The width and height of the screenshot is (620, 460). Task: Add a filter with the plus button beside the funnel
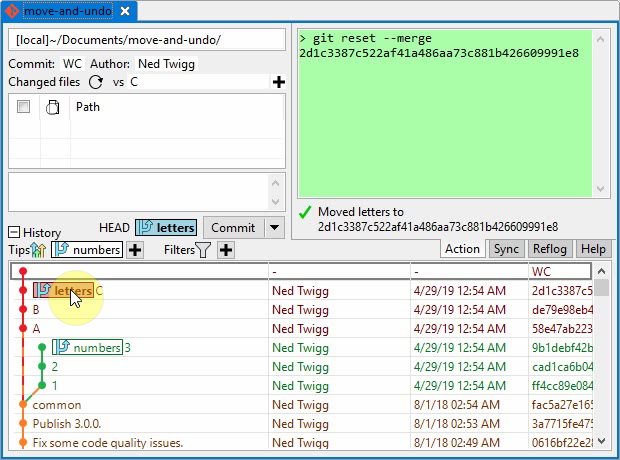(x=227, y=250)
